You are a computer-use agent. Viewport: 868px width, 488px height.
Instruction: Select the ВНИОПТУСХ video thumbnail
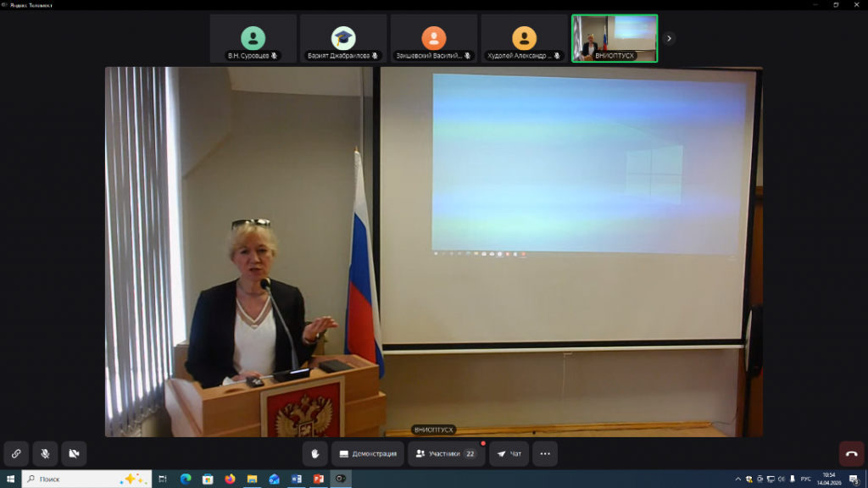pyautogui.click(x=615, y=39)
